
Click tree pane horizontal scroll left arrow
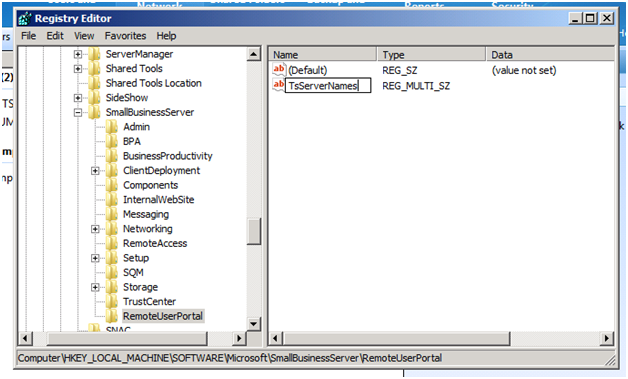[25, 339]
